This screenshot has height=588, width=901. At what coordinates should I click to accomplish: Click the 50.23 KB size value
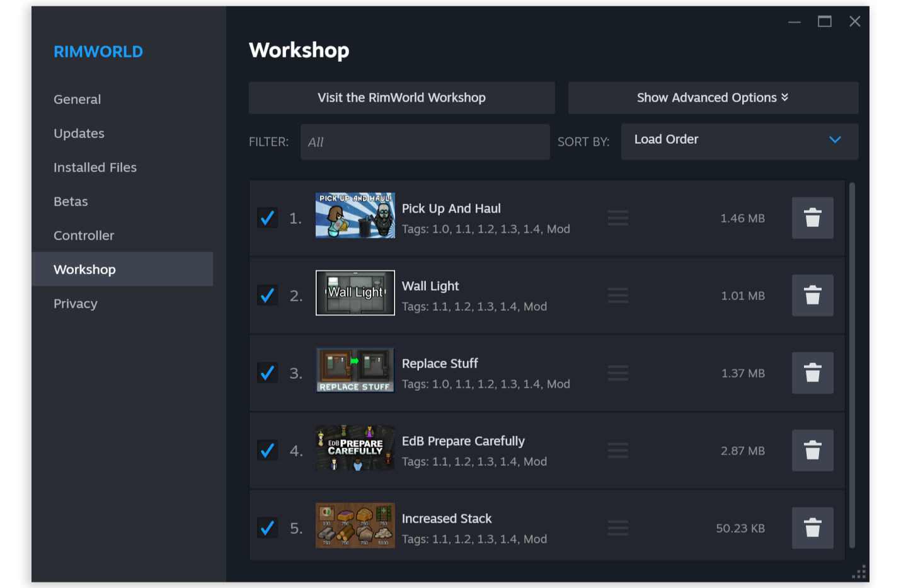click(740, 528)
